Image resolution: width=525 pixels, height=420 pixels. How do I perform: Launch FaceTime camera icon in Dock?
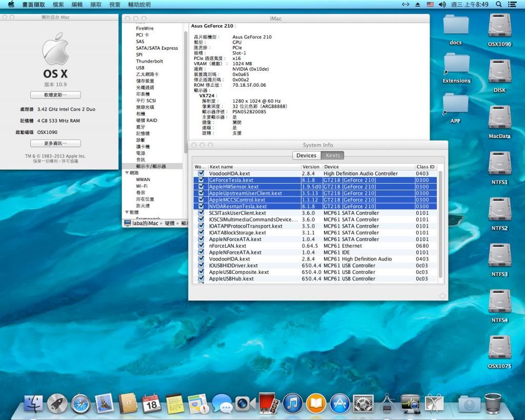point(245,403)
